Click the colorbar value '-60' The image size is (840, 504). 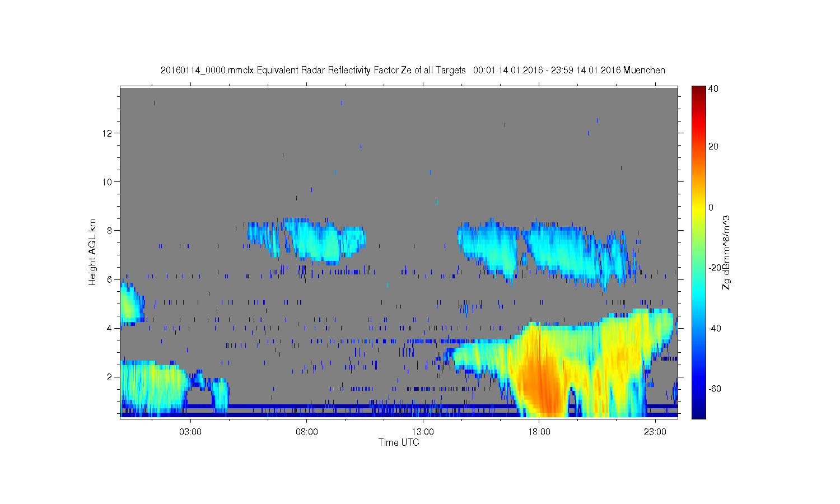(715, 389)
